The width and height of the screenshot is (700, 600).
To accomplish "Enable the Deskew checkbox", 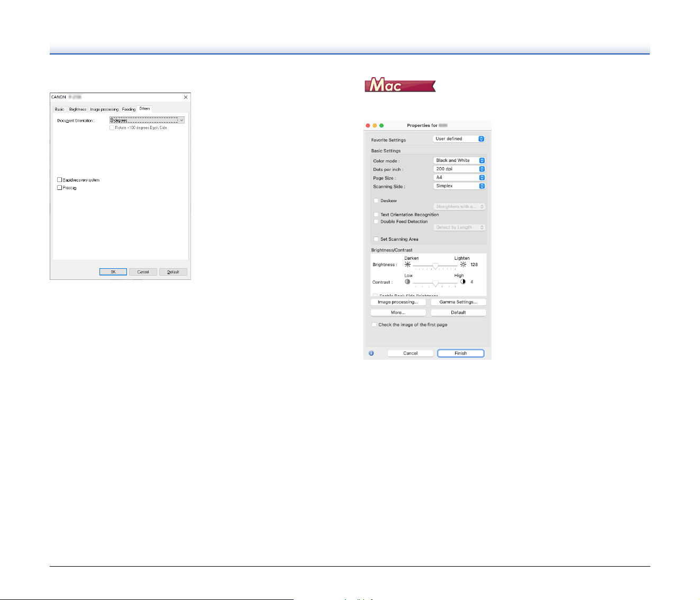I will click(376, 201).
